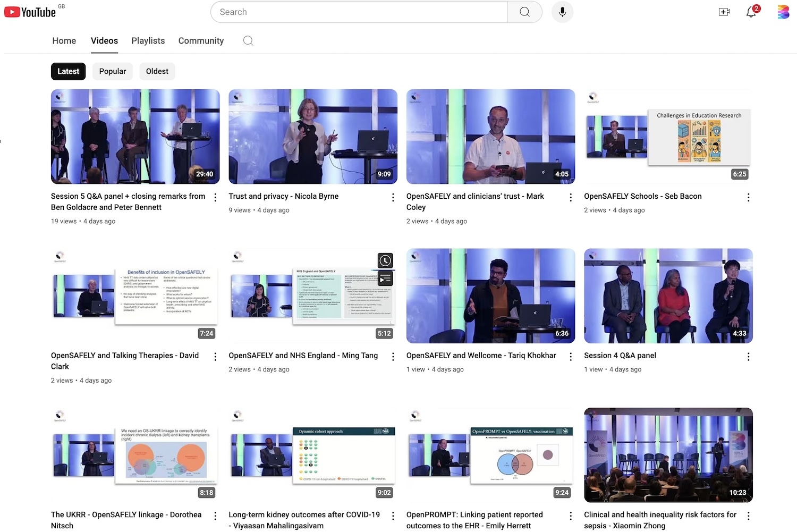Viewport: 797px width, 532px height.
Task: Sort videos by Oldest
Action: (x=157, y=71)
